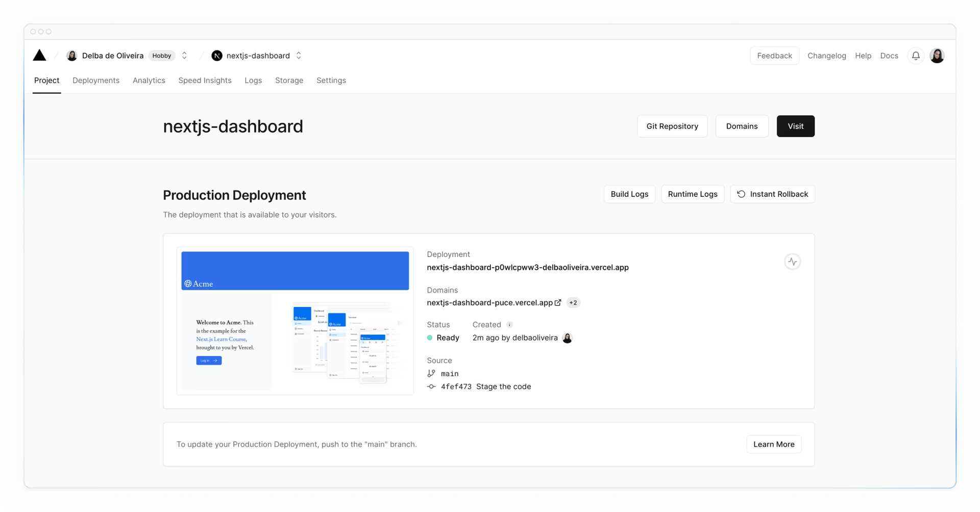Viewport: 980px width, 512px height.
Task: Click the delbaoliveira avatar beside creation time
Action: (567, 338)
